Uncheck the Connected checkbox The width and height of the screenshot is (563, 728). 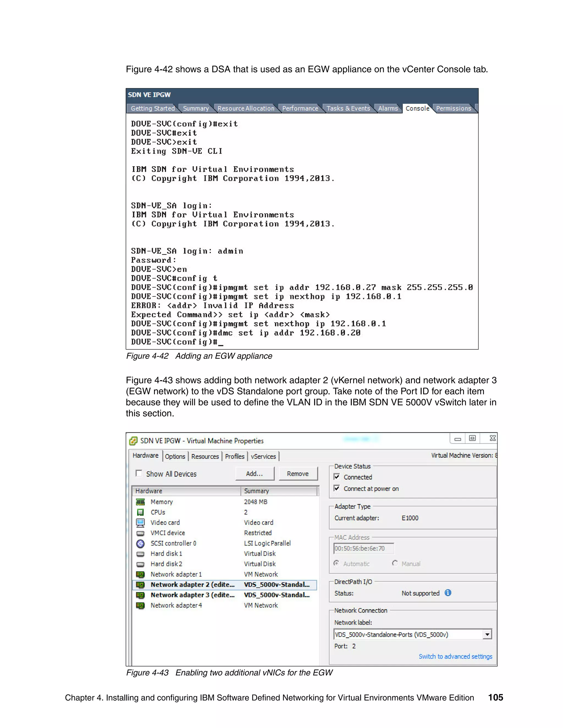tap(337, 477)
